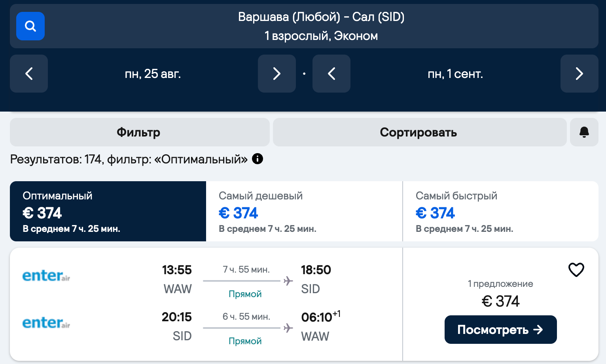This screenshot has height=364, width=606.
Task: Go to previous departure date
Action: click(x=29, y=74)
